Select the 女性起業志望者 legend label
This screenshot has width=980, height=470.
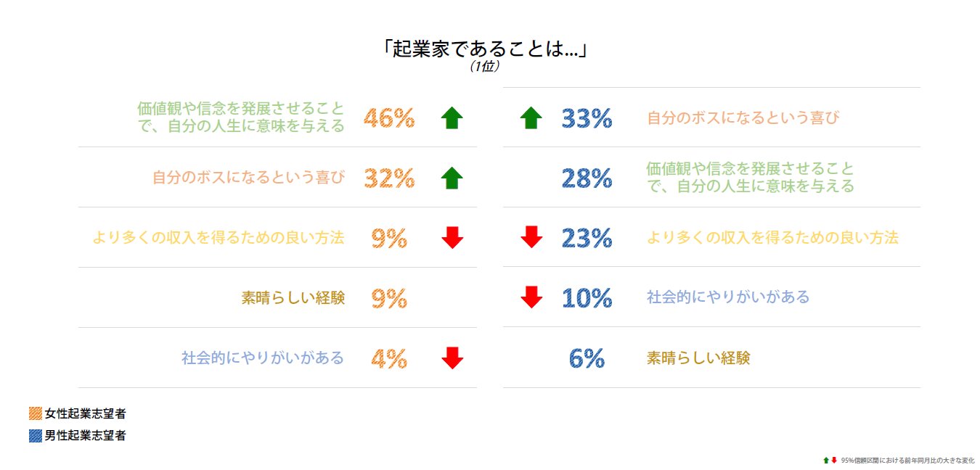click(85, 414)
